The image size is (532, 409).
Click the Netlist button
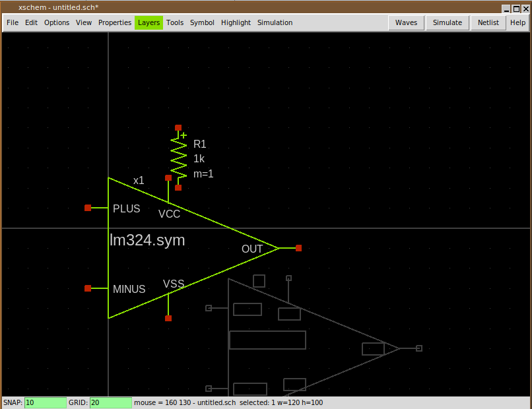point(488,22)
